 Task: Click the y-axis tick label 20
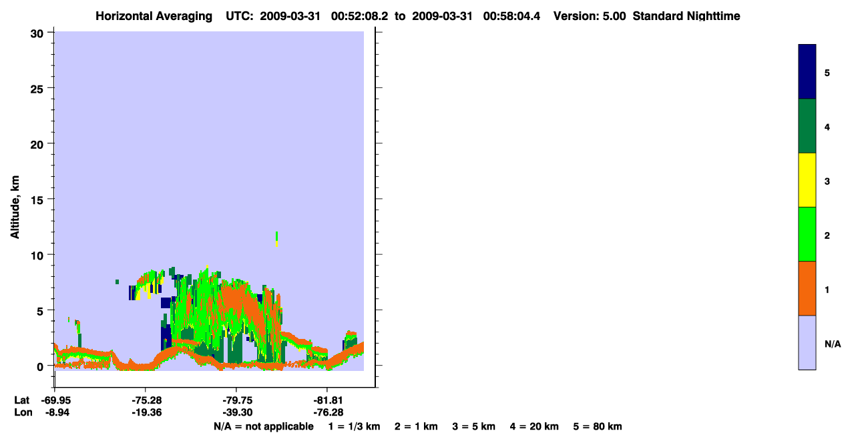pos(38,144)
